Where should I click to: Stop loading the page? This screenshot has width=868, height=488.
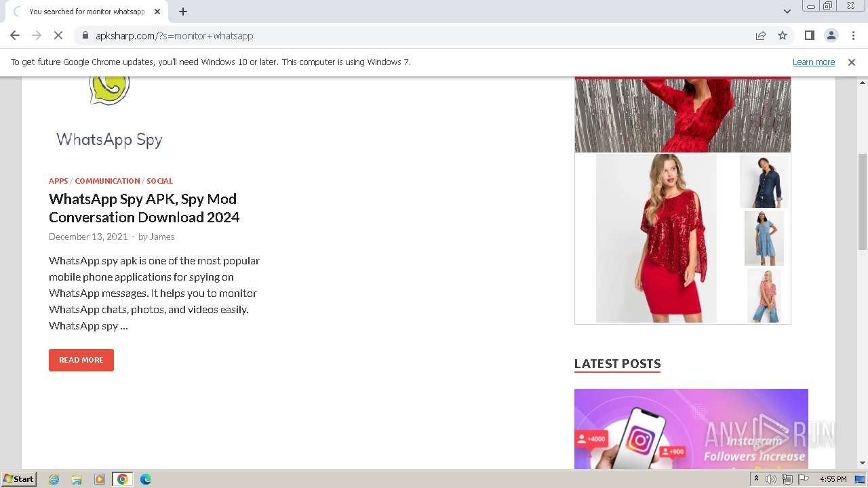click(58, 35)
